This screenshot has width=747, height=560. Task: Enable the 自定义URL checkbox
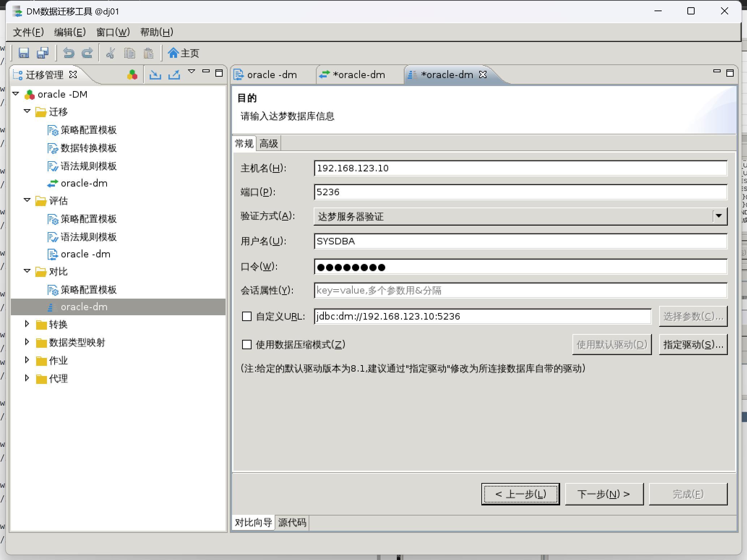click(x=247, y=317)
